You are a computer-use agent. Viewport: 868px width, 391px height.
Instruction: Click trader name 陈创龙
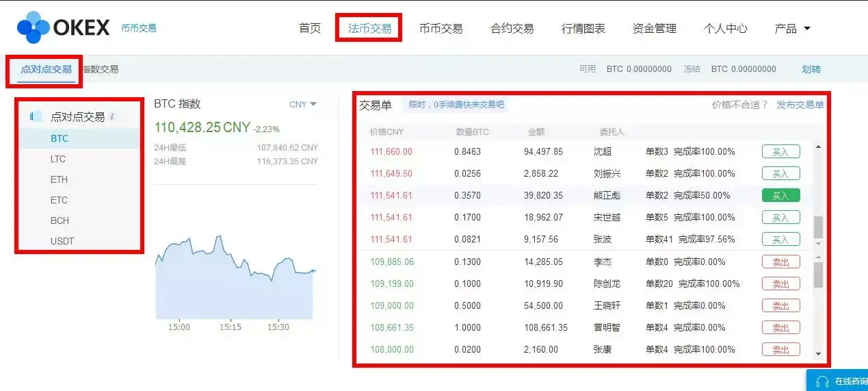(607, 283)
